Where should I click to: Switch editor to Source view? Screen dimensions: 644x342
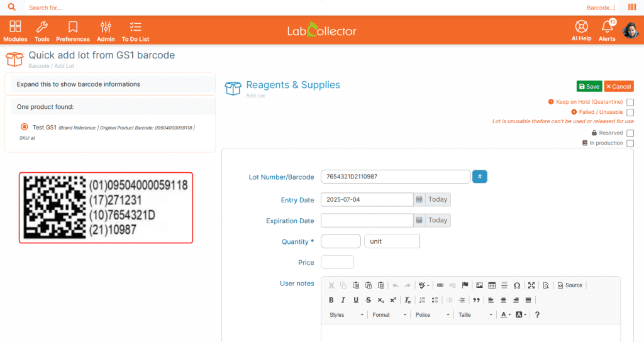pyautogui.click(x=570, y=285)
